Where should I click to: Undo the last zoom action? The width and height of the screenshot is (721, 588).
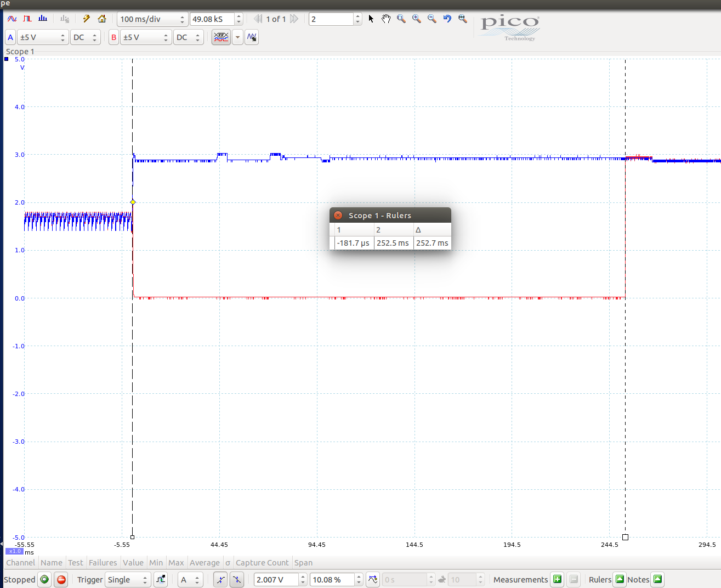point(446,18)
